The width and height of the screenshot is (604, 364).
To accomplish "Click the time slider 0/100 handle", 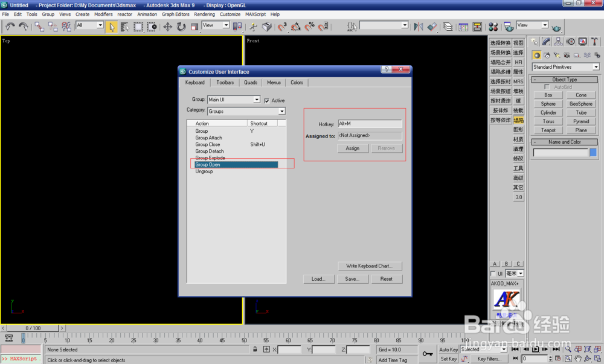I will point(33,328).
